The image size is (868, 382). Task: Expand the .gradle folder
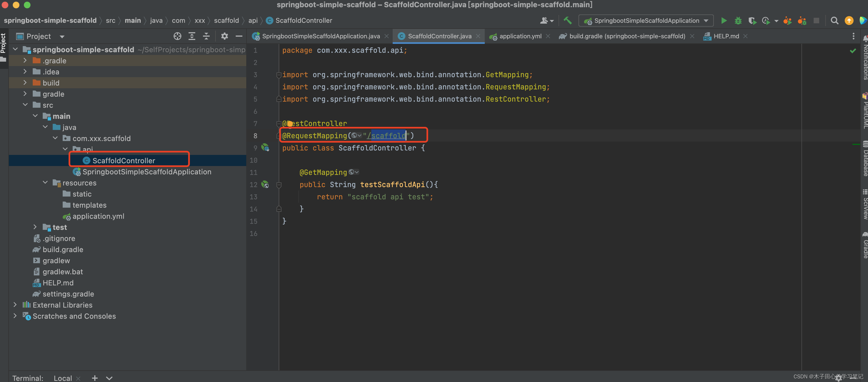(x=25, y=61)
